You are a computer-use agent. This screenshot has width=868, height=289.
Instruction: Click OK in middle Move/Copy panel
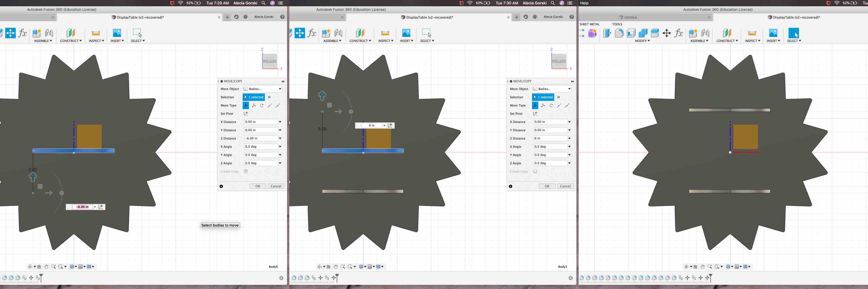pos(547,186)
